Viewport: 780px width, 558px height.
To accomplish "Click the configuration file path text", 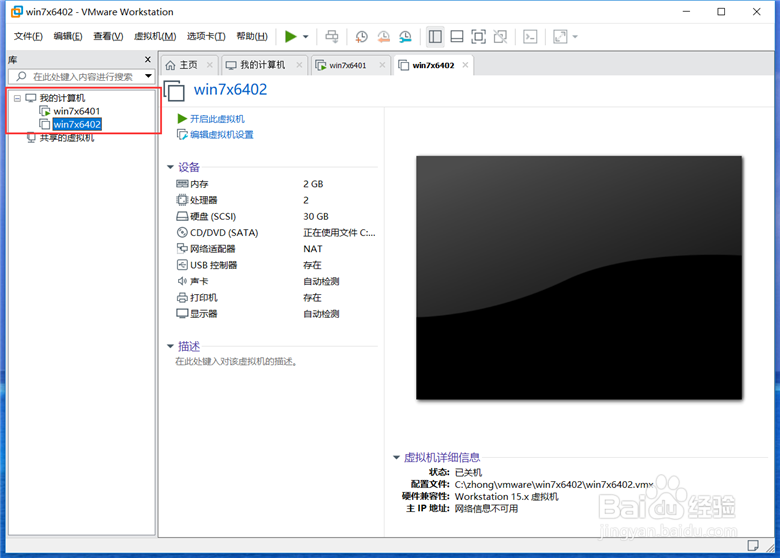I will click(554, 484).
